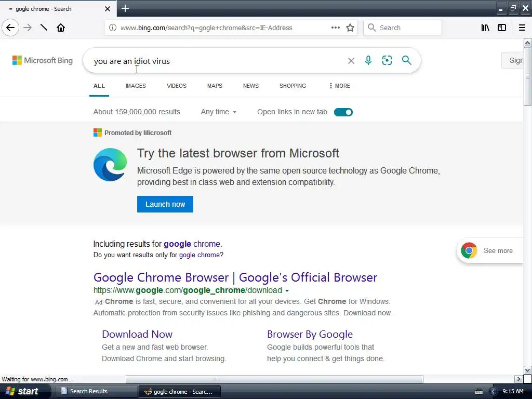Open a new tab with the plus button
Image resolution: width=532 pixels, height=399 pixels.
click(125, 8)
